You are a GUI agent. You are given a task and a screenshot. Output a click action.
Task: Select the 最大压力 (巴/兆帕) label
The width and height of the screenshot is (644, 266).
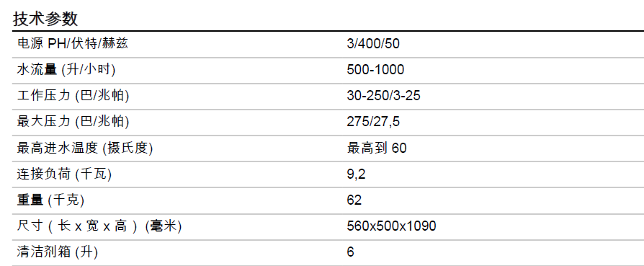point(73,122)
